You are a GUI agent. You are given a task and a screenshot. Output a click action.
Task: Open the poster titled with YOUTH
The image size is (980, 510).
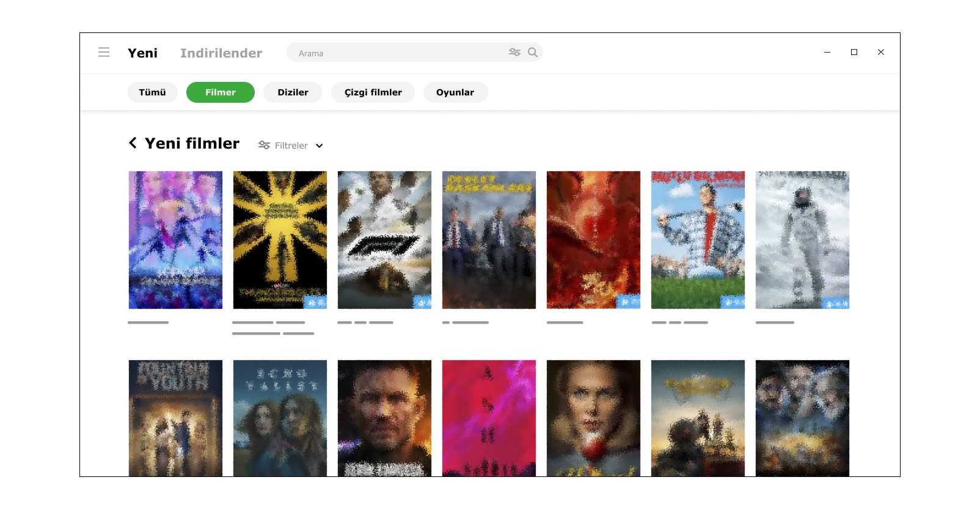[175, 418]
